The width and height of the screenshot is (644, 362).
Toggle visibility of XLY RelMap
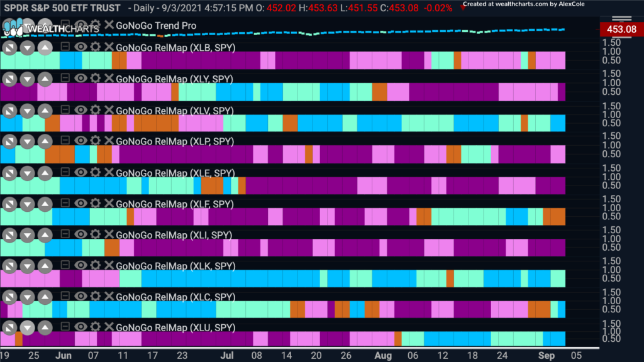point(80,78)
